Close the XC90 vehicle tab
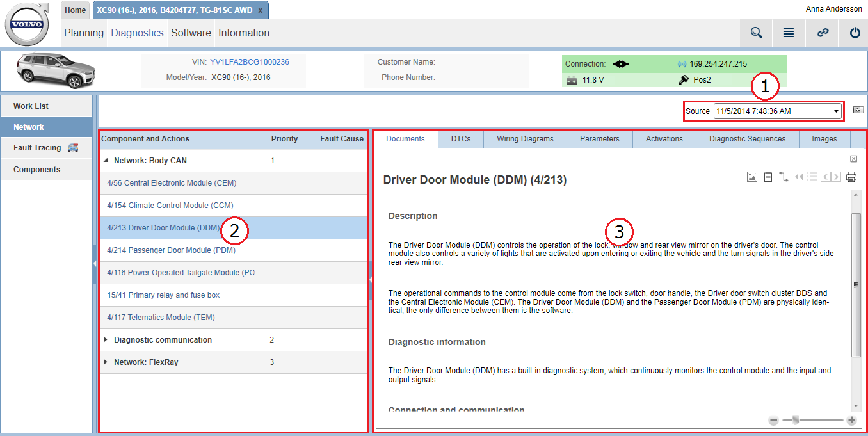The image size is (868, 436). click(x=260, y=11)
